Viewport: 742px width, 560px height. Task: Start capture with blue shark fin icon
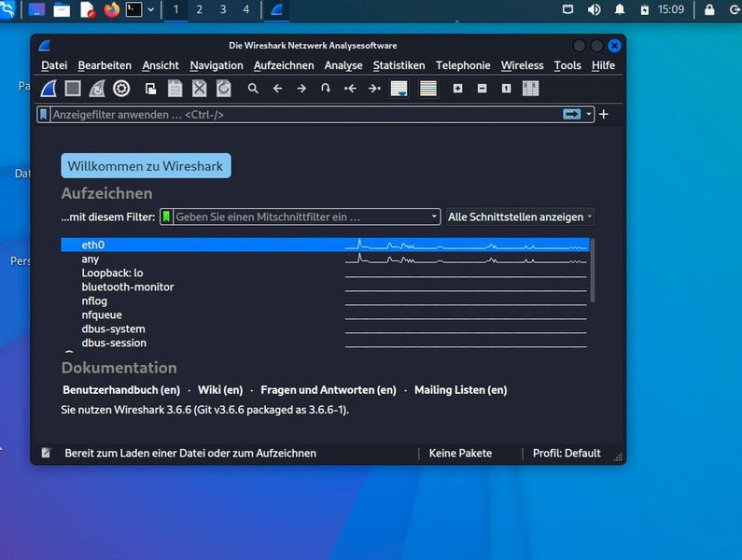click(x=49, y=89)
